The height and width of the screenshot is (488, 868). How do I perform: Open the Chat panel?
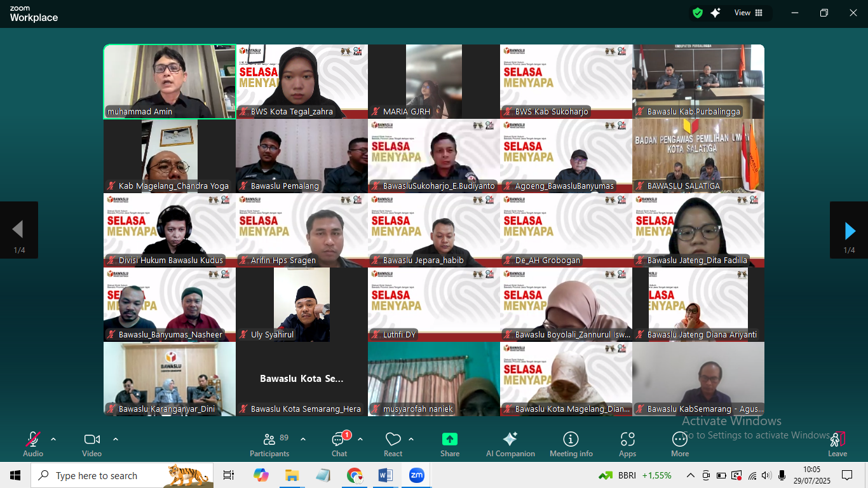point(339,443)
